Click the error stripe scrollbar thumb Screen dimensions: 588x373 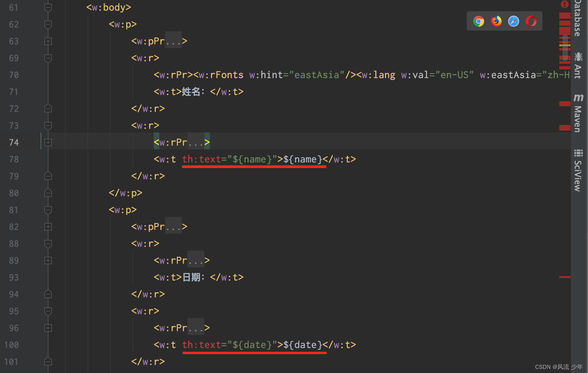[x=565, y=47]
